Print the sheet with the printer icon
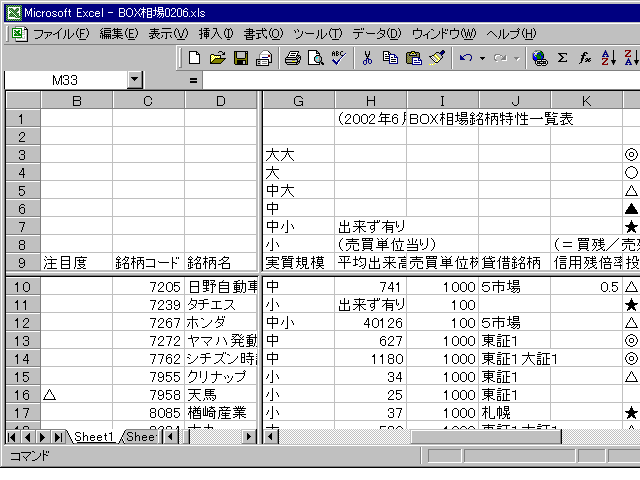 click(293, 58)
